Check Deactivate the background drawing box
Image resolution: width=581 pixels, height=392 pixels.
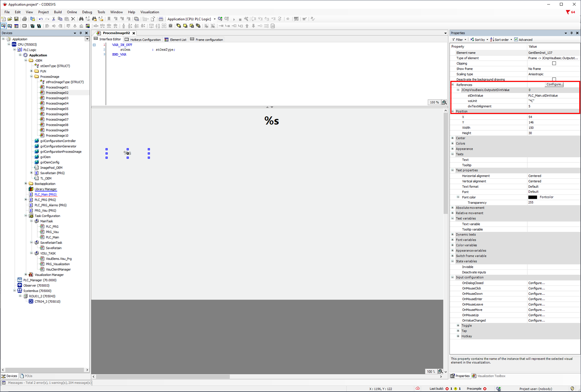click(554, 79)
